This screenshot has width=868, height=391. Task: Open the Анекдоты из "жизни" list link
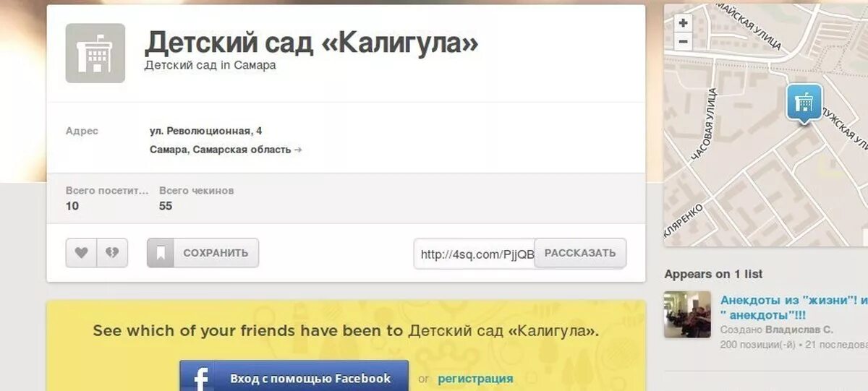(793, 306)
